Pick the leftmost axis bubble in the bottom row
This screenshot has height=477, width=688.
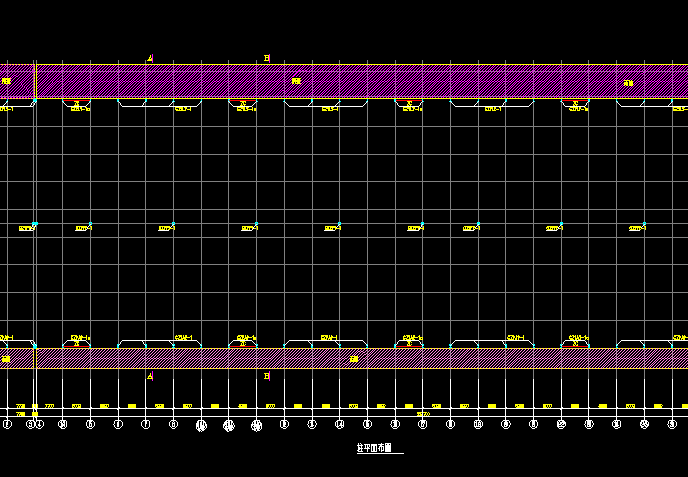click(7, 425)
